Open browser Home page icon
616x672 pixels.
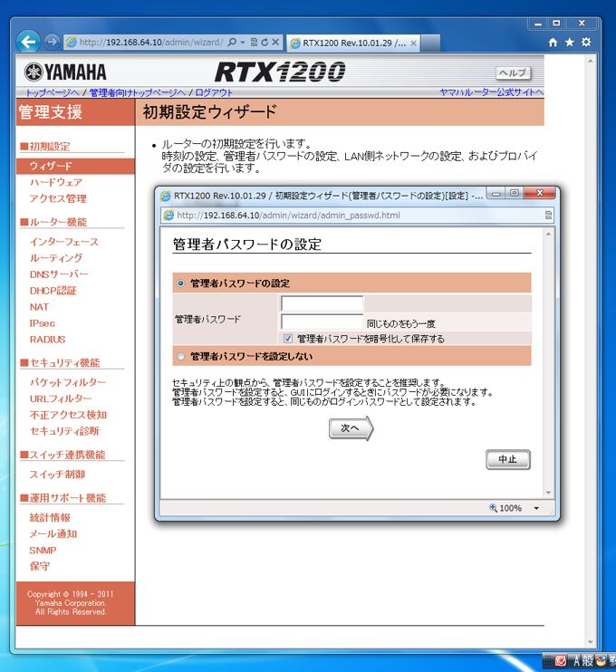[x=553, y=42]
